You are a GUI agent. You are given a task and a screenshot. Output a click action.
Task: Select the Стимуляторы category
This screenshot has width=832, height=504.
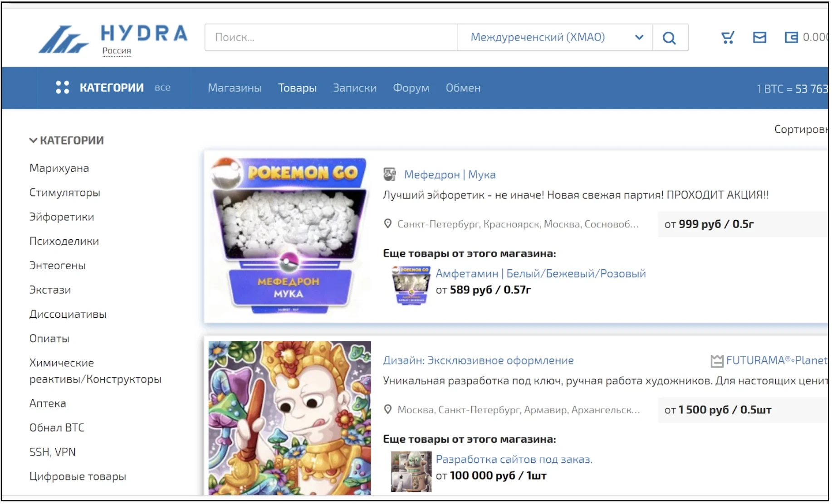(x=65, y=193)
